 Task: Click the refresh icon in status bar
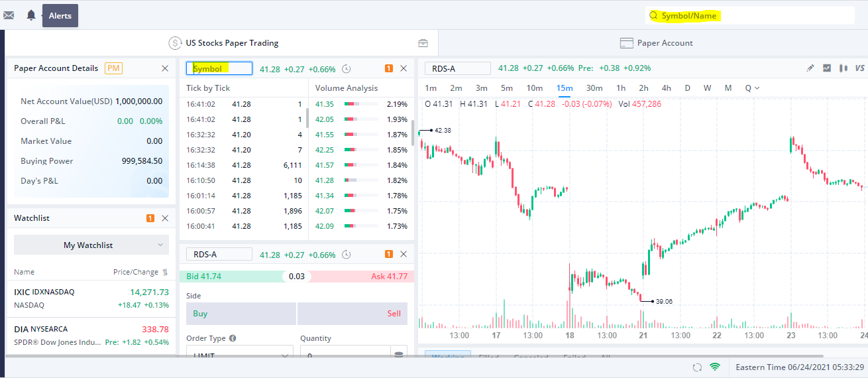pos(696,367)
